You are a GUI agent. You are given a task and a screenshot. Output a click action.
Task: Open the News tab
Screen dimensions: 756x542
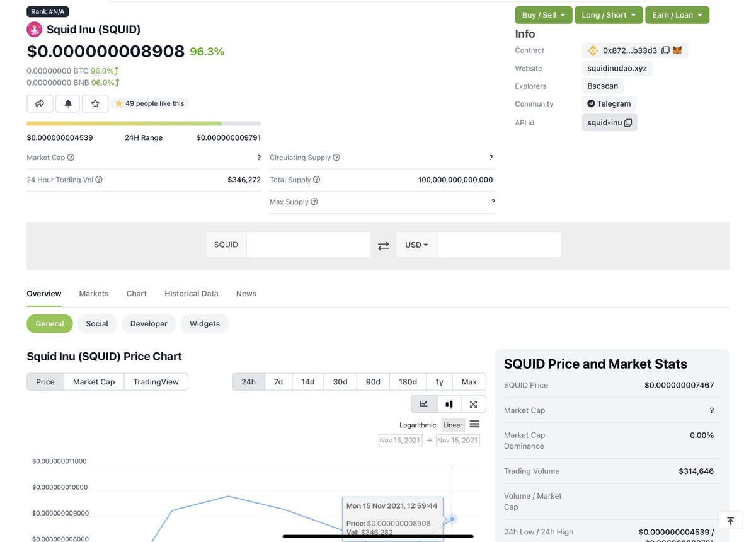click(x=246, y=294)
